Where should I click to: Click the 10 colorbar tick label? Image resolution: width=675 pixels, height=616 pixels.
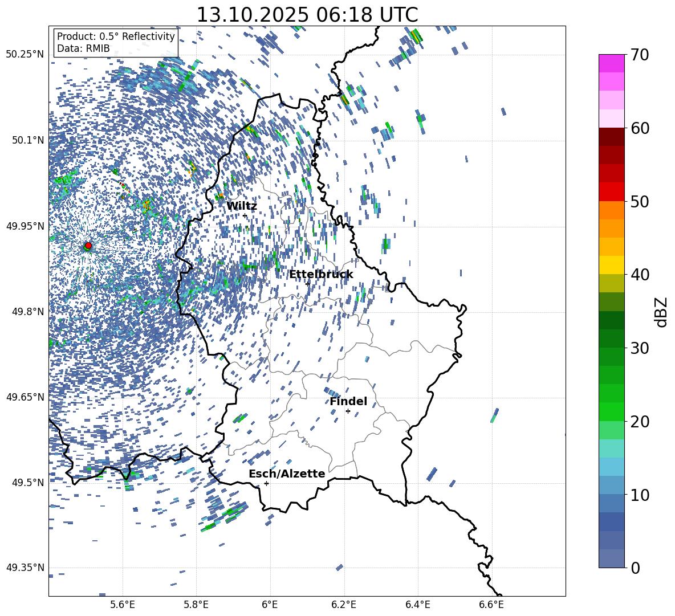(640, 495)
